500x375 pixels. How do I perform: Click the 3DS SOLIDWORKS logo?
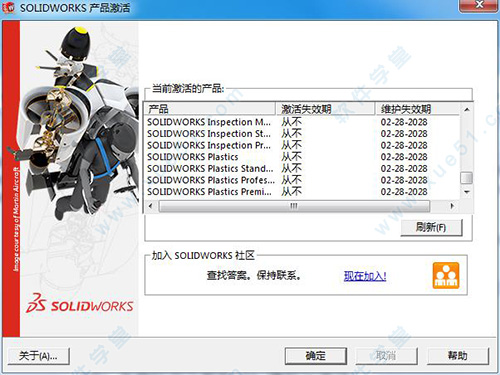tap(79, 303)
